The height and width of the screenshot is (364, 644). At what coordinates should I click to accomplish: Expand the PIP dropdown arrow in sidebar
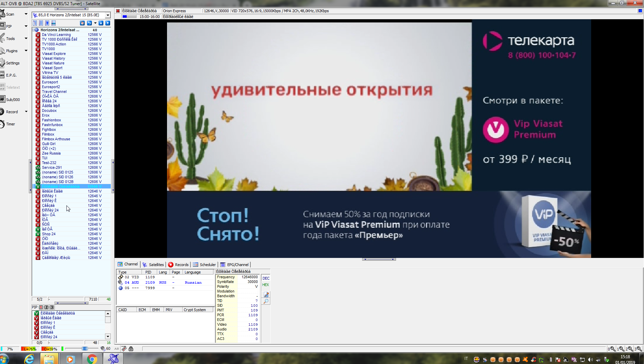pyautogui.click(x=26, y=26)
